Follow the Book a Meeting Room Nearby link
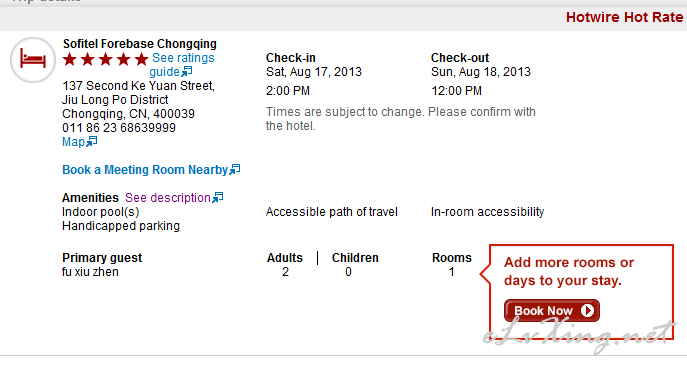 coord(145,170)
